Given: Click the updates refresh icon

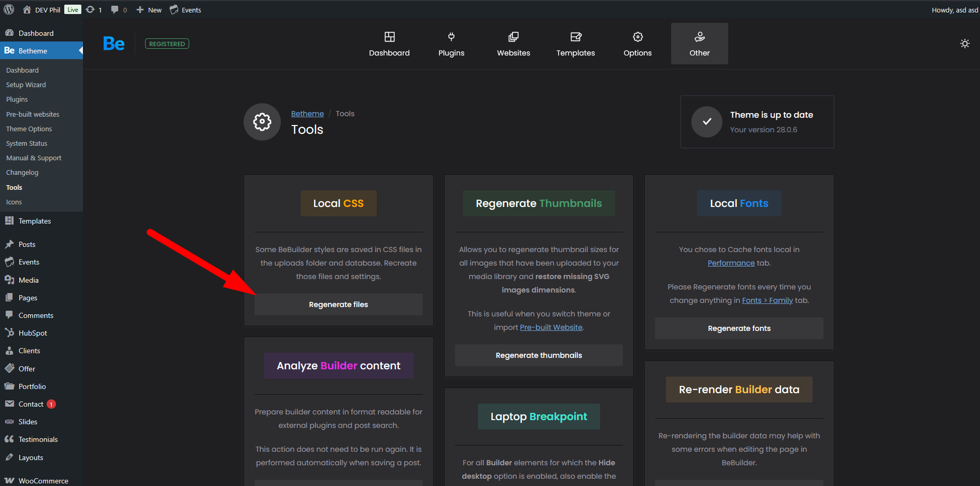Looking at the screenshot, I should [x=90, y=9].
